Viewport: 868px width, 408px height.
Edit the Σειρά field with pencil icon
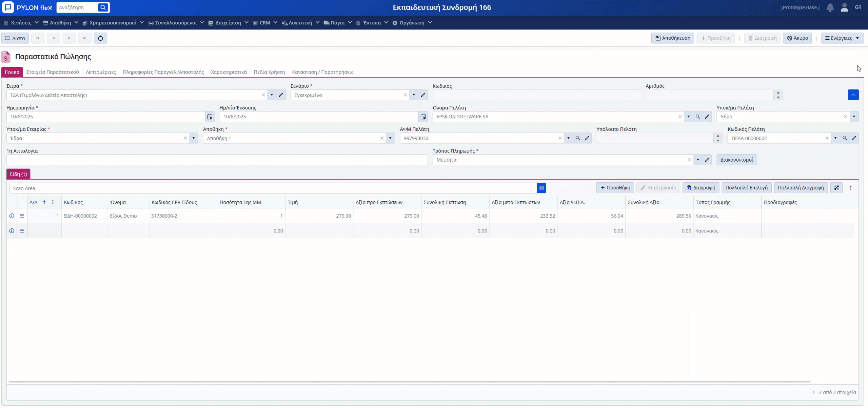tap(281, 95)
